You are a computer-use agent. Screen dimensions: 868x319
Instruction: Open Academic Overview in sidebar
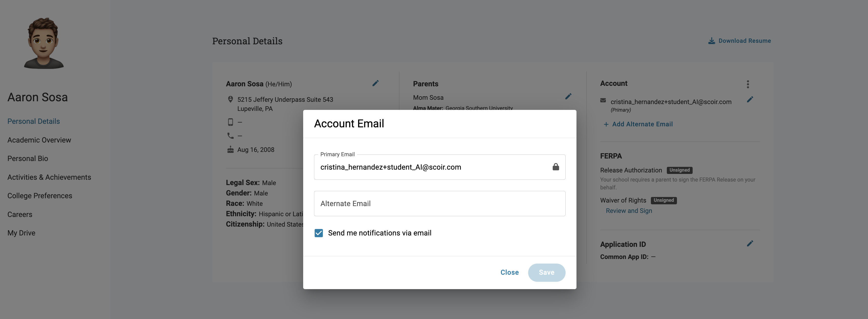(39, 140)
